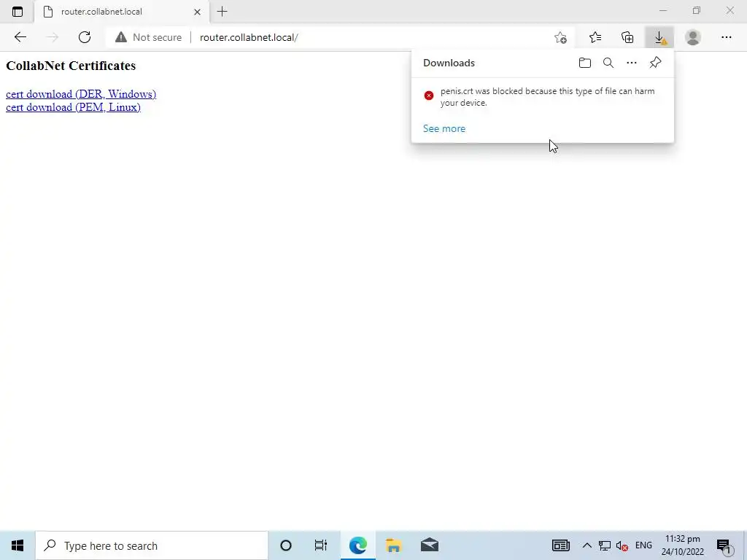Click cert download (DER, Windows) link
The width and height of the screenshot is (747, 560).
[81, 94]
